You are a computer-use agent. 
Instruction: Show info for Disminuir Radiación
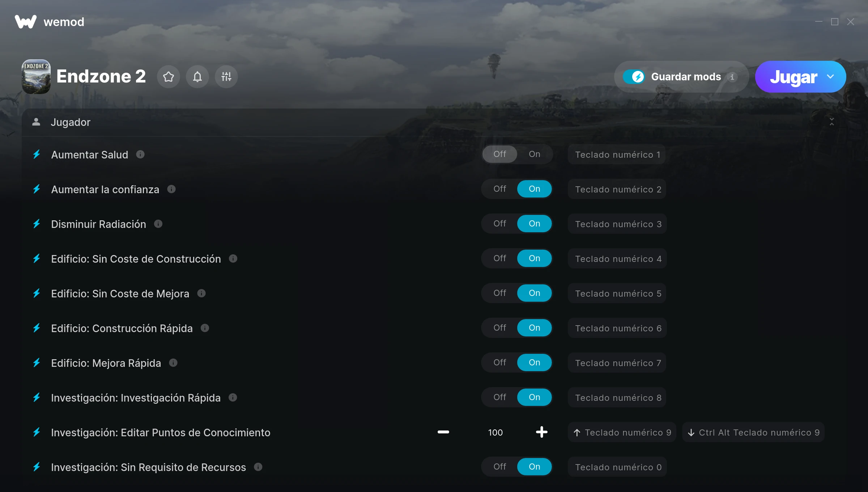158,224
